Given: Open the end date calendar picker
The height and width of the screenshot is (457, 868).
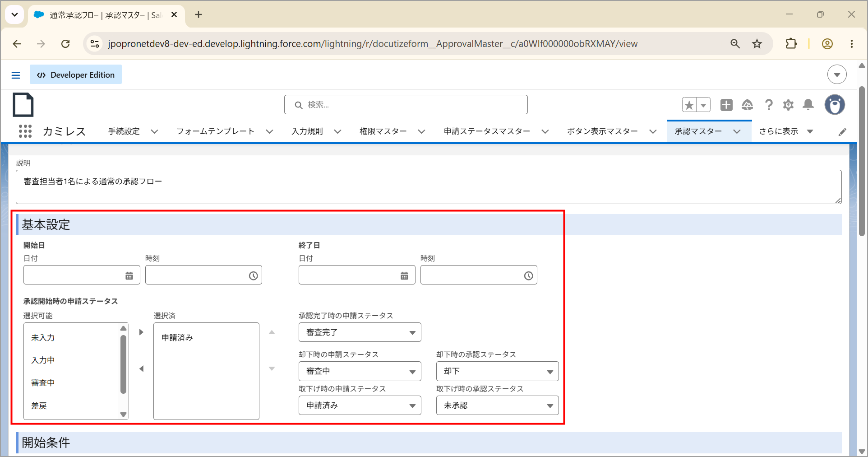Looking at the screenshot, I should 404,275.
